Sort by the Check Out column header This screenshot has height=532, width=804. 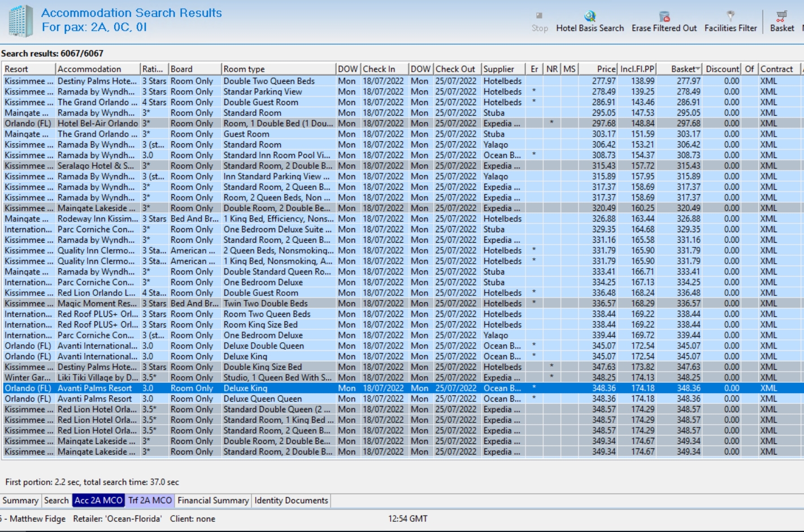[457, 69]
